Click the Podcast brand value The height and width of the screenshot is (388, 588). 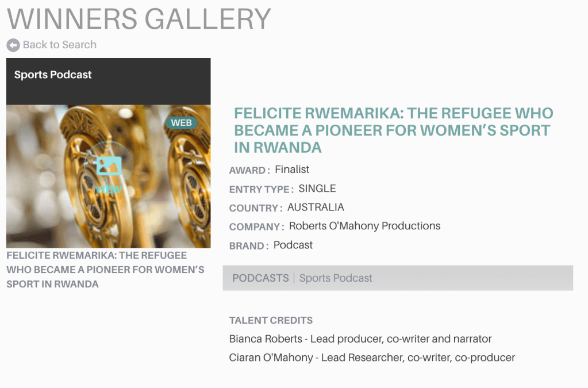293,245
